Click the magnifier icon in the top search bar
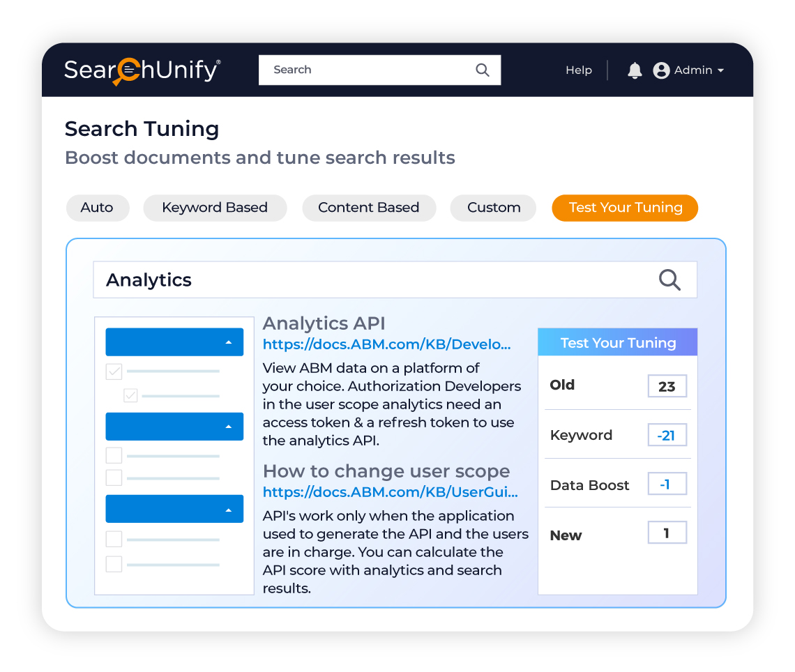The width and height of the screenshot is (795, 672). tap(482, 70)
